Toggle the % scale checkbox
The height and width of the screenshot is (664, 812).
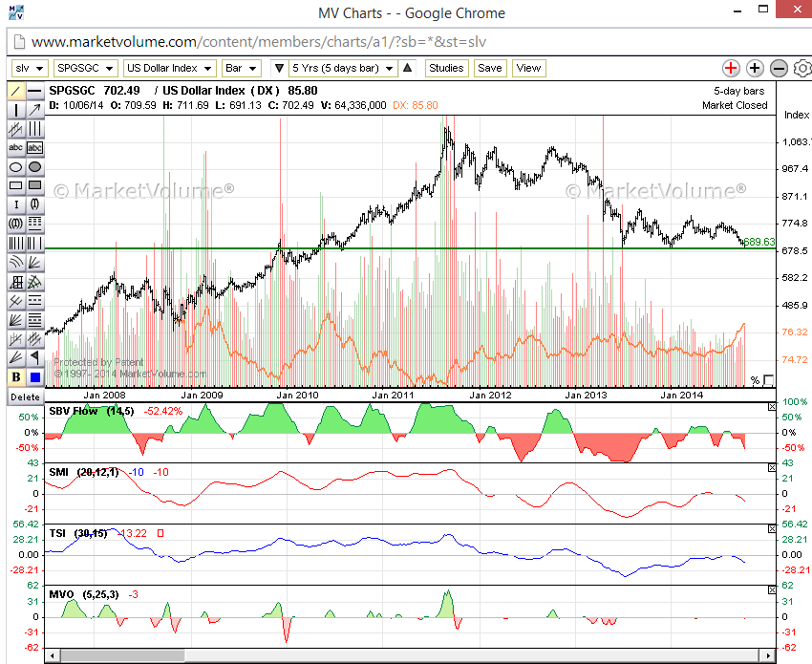click(x=769, y=379)
